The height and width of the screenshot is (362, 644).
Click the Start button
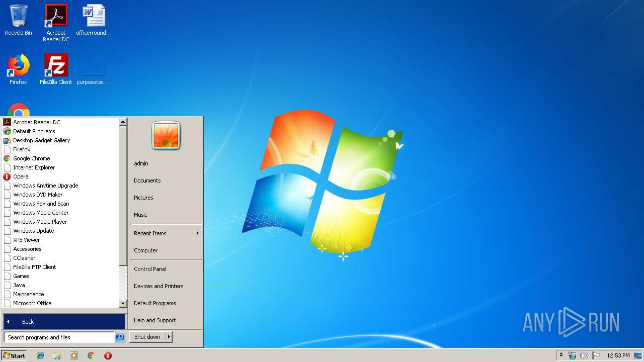pos(14,355)
